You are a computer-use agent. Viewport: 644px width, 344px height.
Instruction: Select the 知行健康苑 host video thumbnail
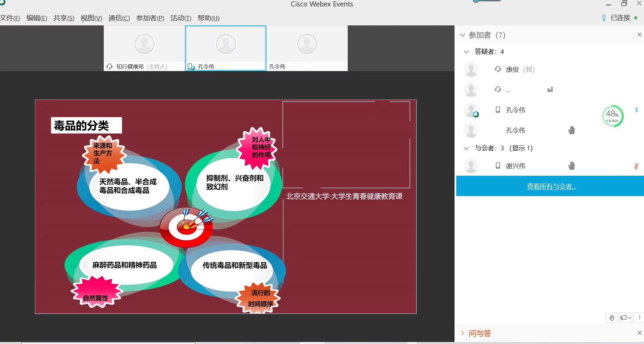[x=144, y=48]
